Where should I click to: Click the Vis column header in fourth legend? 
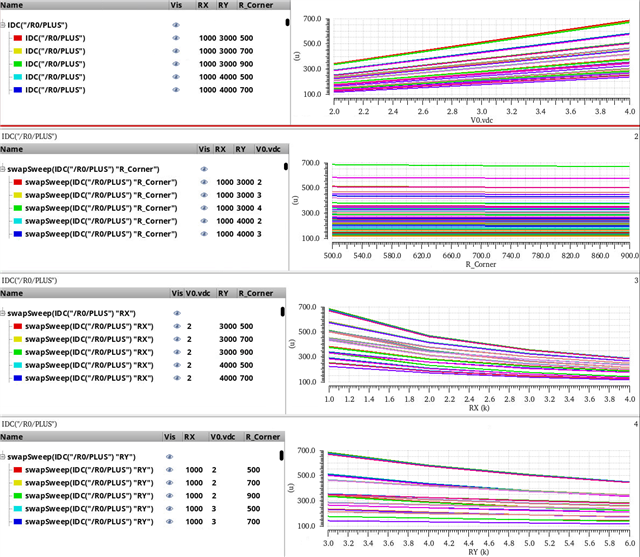pyautogui.click(x=170, y=437)
